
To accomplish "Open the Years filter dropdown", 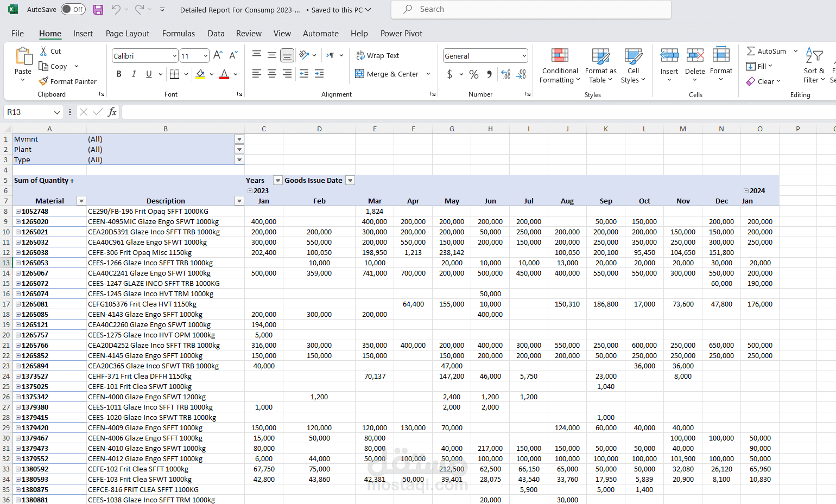I will 278,180.
